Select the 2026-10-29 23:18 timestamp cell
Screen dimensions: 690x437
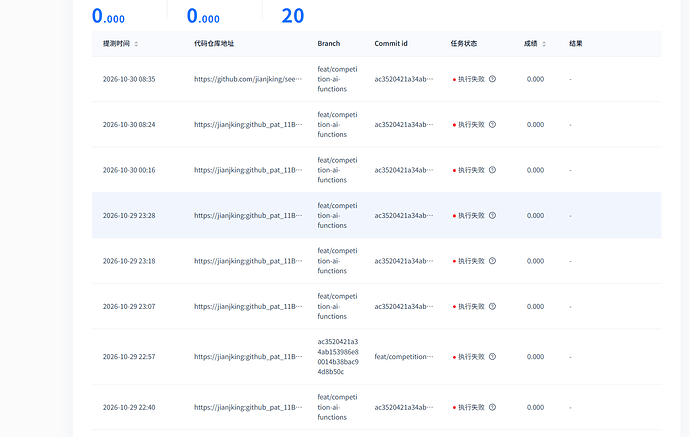click(129, 261)
